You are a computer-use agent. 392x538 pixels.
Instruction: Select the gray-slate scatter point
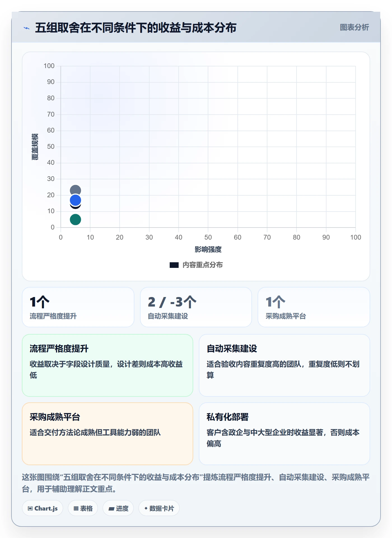(75, 190)
